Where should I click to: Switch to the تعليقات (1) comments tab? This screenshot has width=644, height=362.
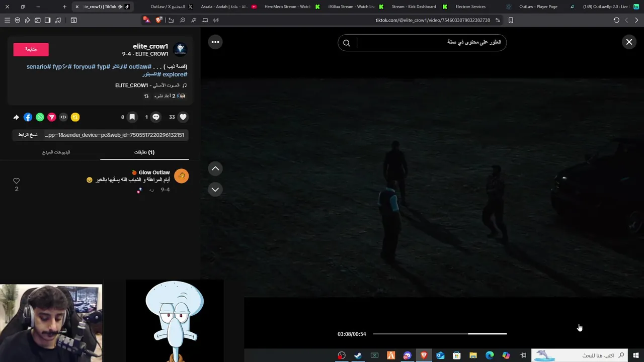(144, 152)
